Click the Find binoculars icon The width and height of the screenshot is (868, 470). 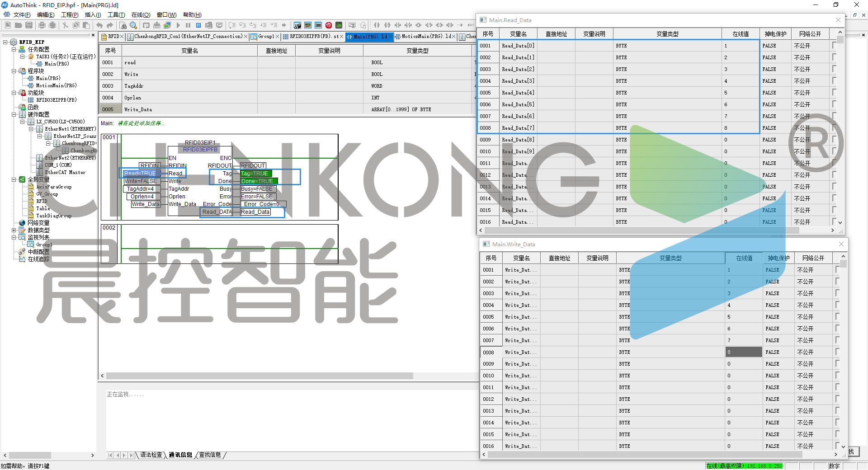[123, 25]
